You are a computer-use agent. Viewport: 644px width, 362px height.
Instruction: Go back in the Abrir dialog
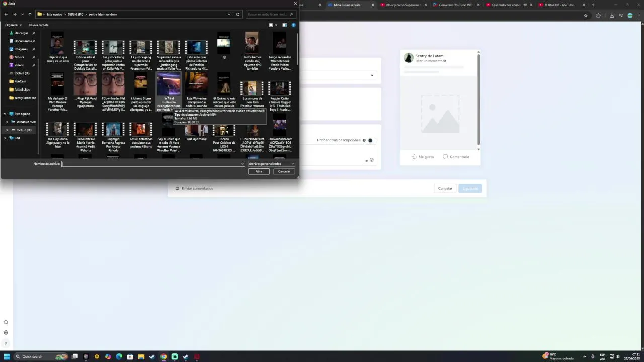coord(6,14)
